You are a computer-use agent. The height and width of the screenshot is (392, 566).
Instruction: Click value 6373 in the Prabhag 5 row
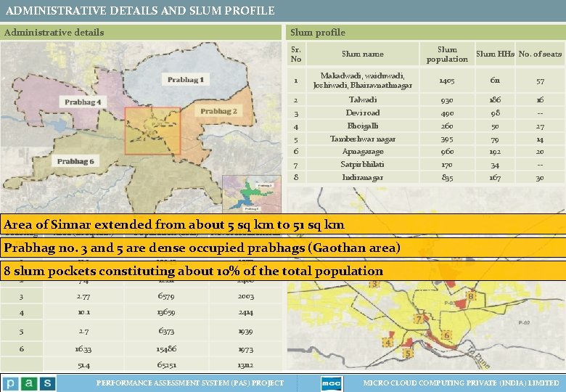point(166,331)
